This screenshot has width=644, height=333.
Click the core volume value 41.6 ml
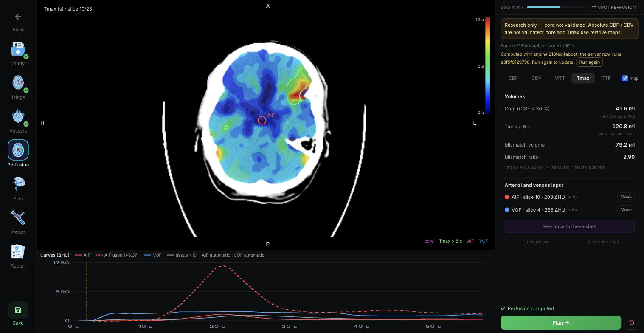pyautogui.click(x=625, y=109)
